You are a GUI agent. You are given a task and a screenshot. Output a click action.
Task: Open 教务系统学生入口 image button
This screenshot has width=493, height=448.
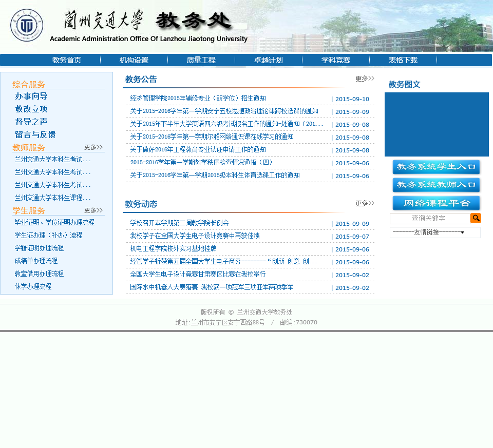point(436,167)
